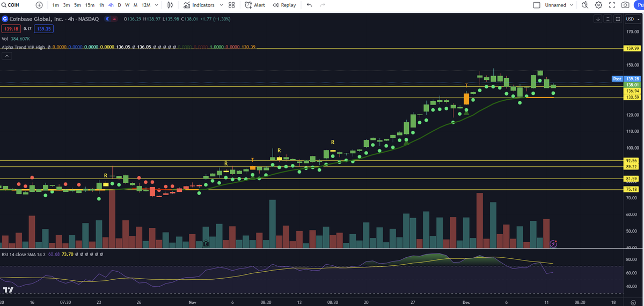Click the Unnamed layout name
This screenshot has height=306, width=644.
pos(555,5)
